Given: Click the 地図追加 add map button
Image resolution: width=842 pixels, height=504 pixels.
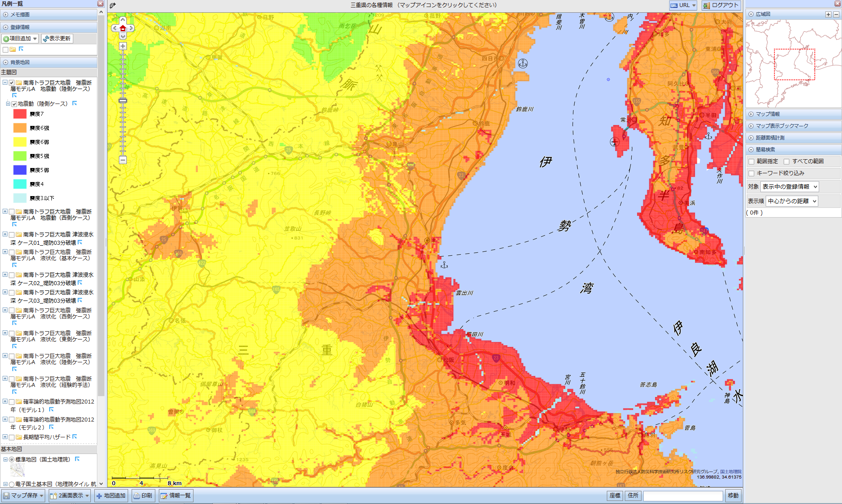Looking at the screenshot, I should pos(111,496).
